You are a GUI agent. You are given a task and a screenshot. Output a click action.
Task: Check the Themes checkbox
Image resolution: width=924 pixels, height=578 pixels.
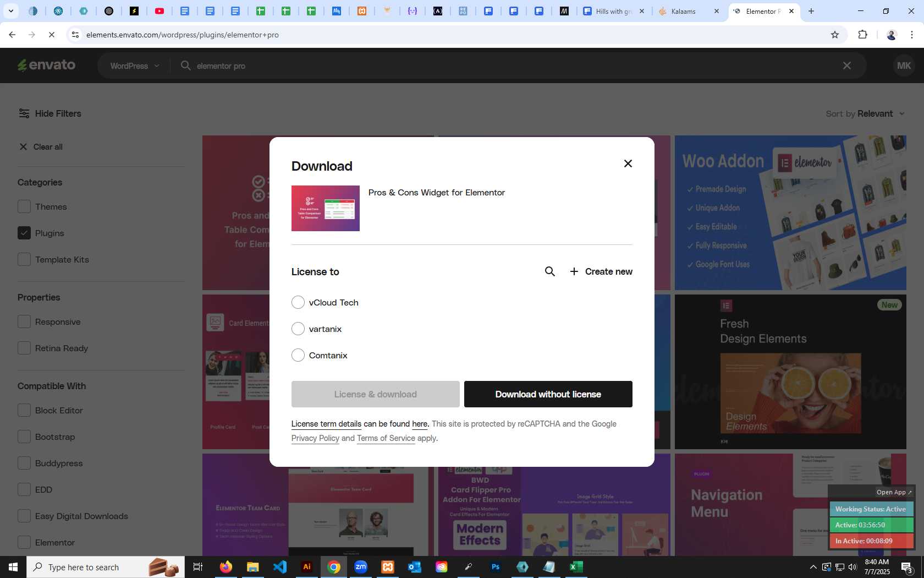[24, 206]
